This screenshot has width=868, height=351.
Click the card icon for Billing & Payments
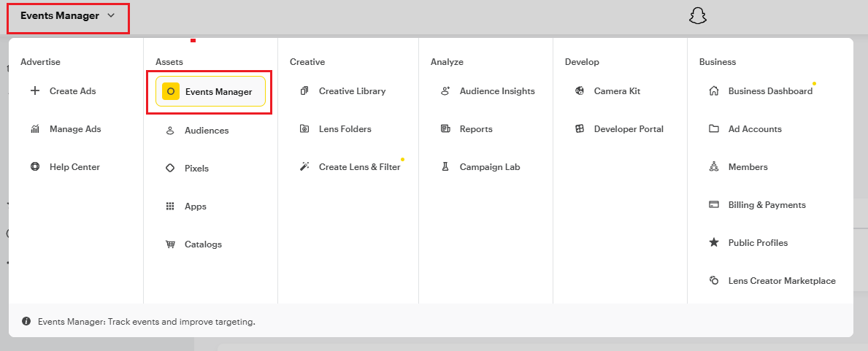[x=714, y=205]
